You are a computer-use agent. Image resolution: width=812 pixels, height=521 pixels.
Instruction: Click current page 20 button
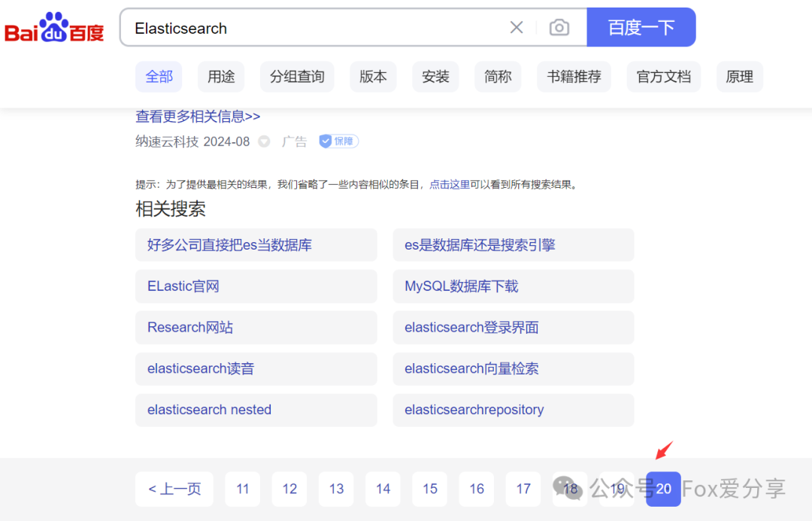click(x=663, y=489)
